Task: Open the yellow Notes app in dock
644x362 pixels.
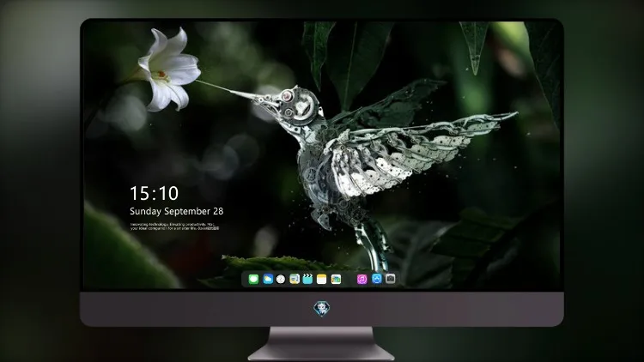Action: tap(322, 280)
